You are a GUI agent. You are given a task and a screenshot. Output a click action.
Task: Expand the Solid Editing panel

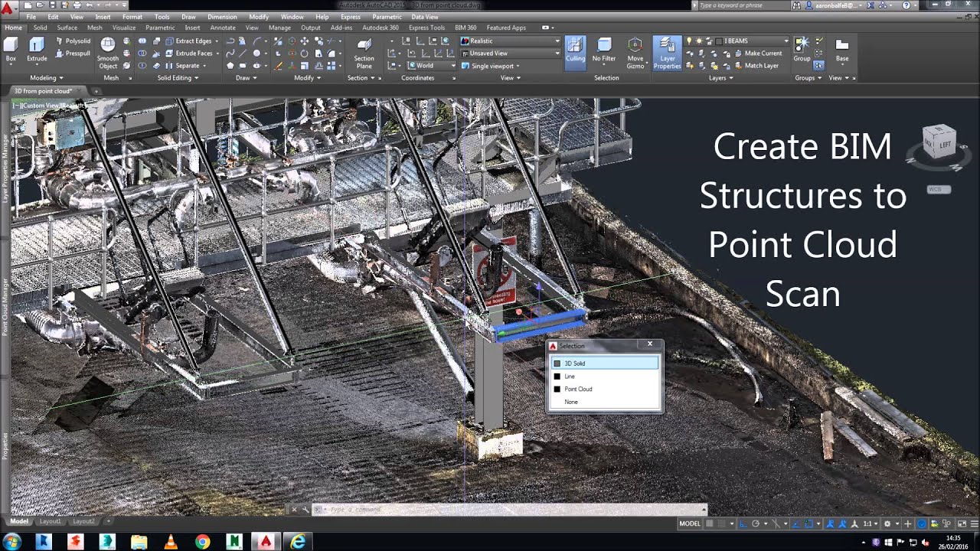coord(178,78)
